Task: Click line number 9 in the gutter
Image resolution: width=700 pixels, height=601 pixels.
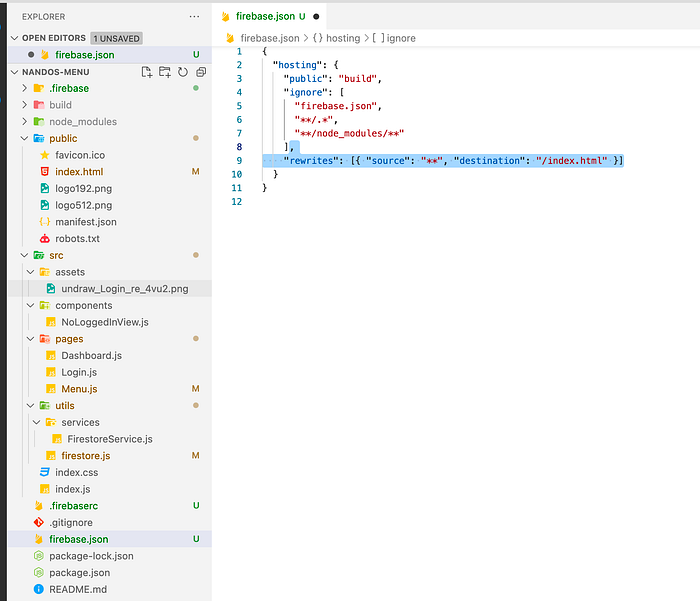Action: [239, 161]
